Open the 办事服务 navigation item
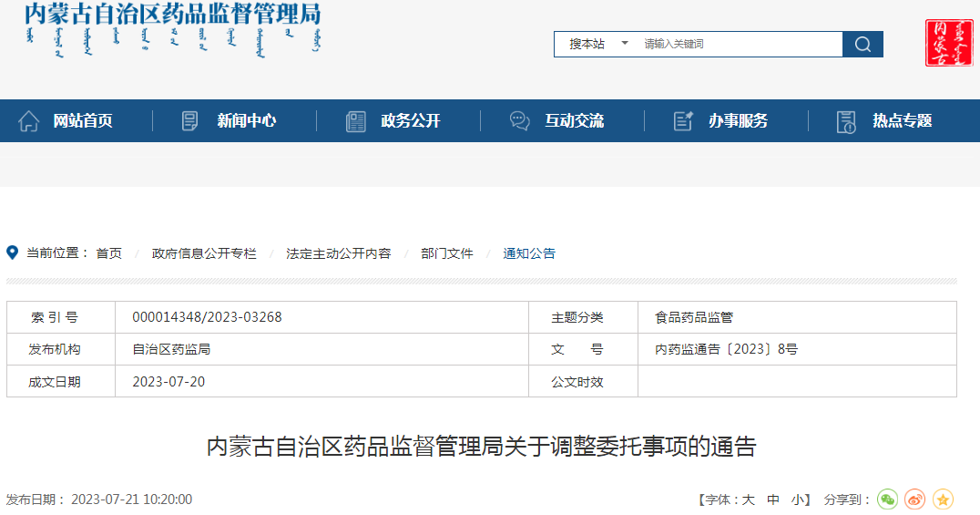Screen dimensions: 980x515 pyautogui.click(x=738, y=120)
